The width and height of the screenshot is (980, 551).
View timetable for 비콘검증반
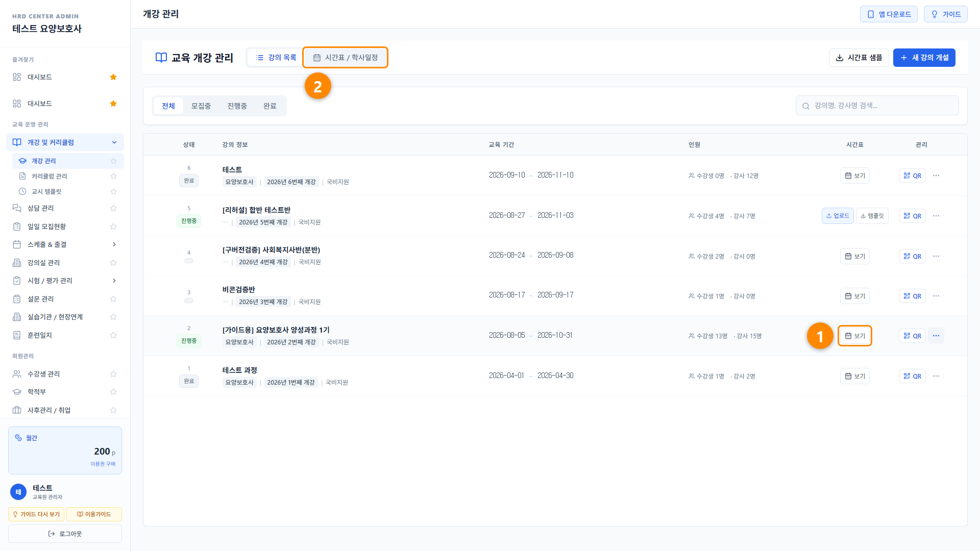click(855, 296)
